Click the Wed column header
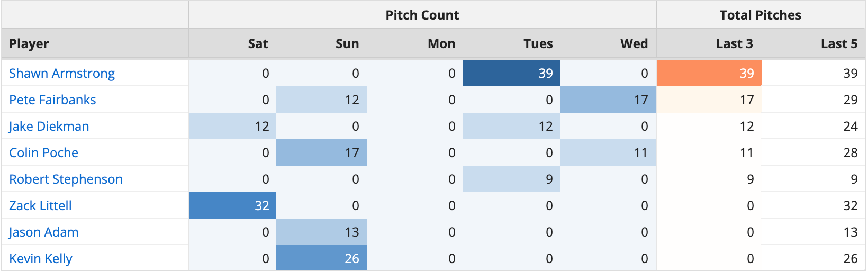The height and width of the screenshot is (271, 868). pos(634,43)
